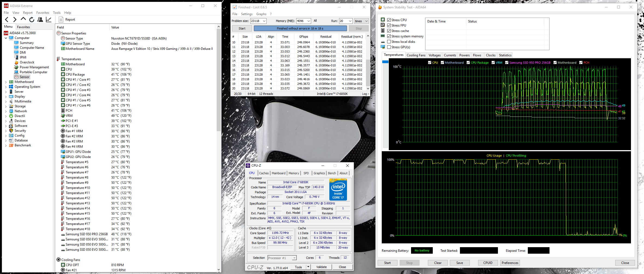Toggle the Stress cache checkbox

[x=389, y=31]
